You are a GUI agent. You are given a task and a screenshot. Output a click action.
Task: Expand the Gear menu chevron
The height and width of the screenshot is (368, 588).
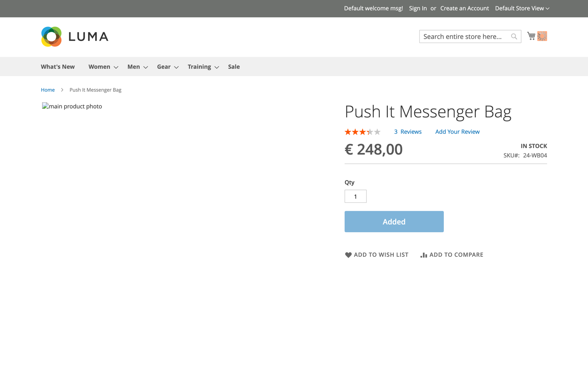[x=176, y=67]
